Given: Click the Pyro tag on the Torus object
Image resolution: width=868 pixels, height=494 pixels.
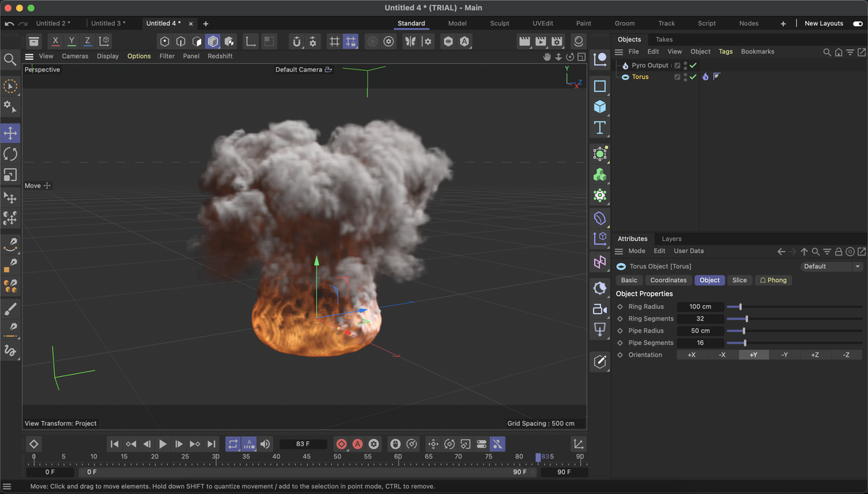Looking at the screenshot, I should pos(705,76).
